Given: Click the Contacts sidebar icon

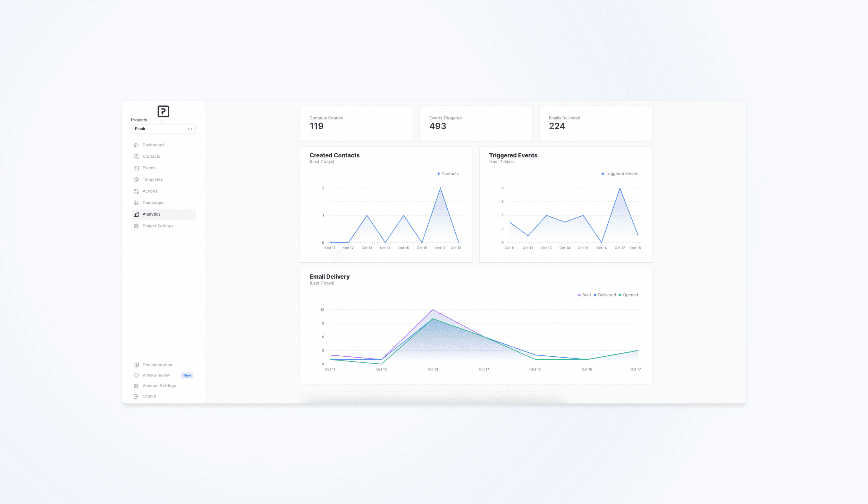Looking at the screenshot, I should (137, 156).
